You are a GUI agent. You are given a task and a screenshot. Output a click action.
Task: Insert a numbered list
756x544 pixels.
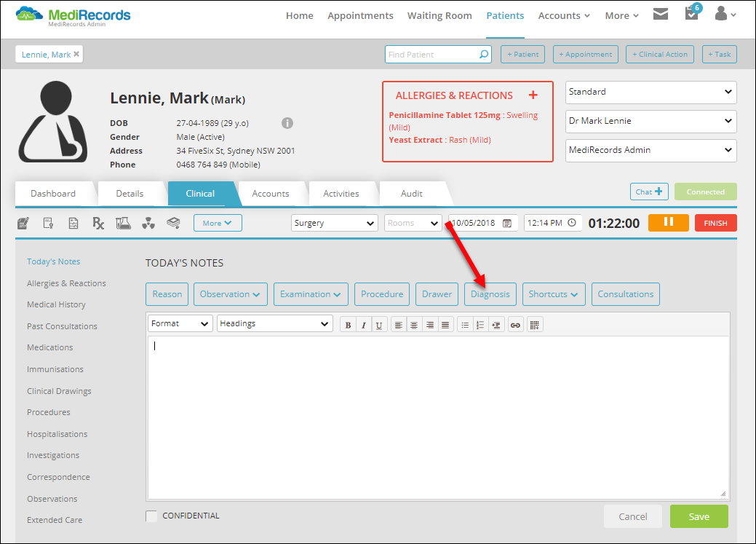[x=480, y=325]
